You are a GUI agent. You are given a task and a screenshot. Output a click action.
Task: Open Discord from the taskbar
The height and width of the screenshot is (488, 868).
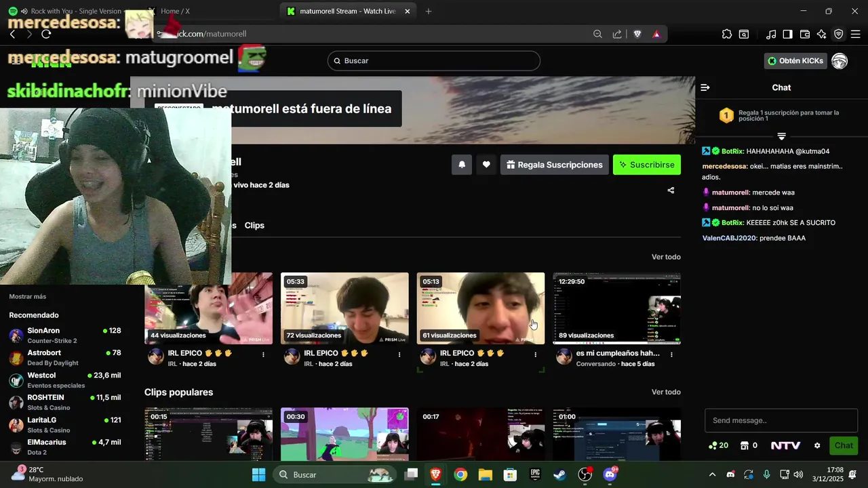(610, 474)
